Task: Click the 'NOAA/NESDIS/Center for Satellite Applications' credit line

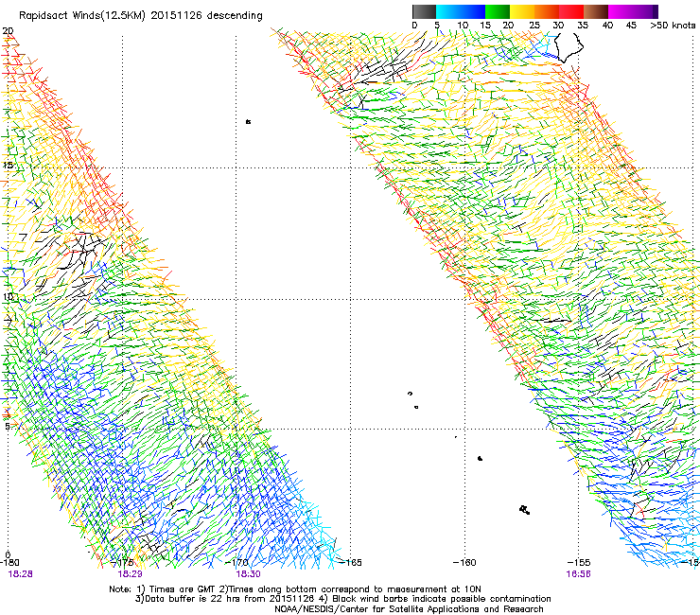Action: coord(409,609)
